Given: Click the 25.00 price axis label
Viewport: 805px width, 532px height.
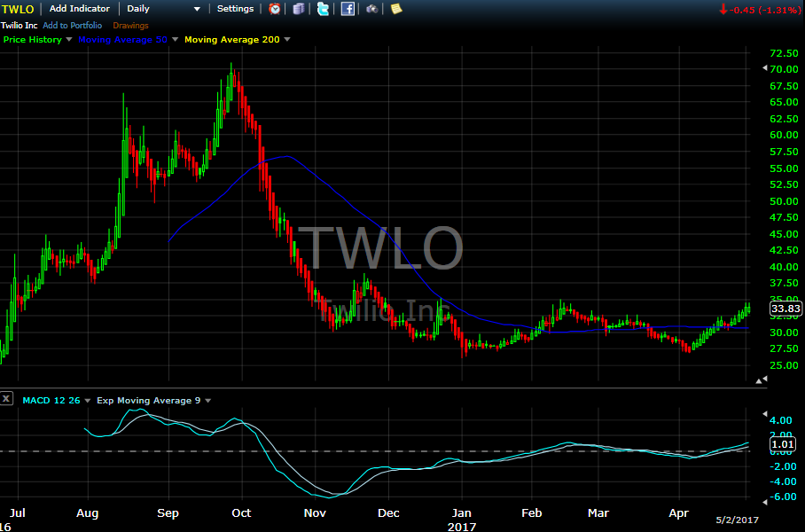Looking at the screenshot, I should [784, 365].
